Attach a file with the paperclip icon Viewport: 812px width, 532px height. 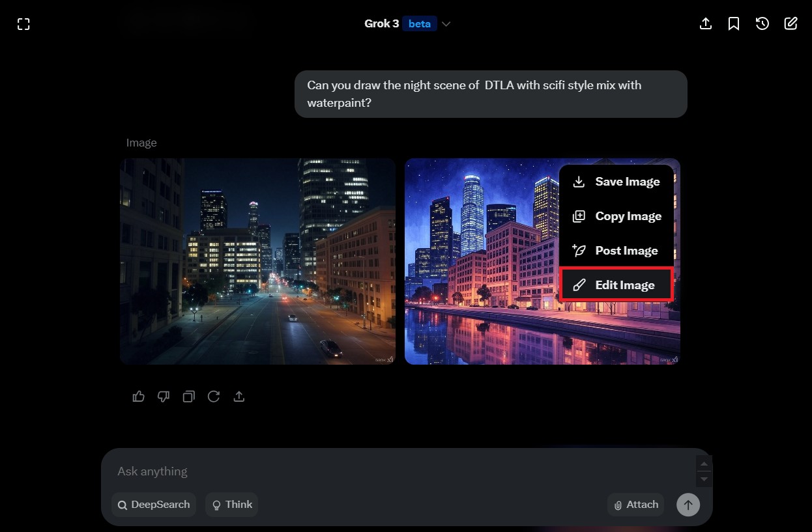click(635, 504)
